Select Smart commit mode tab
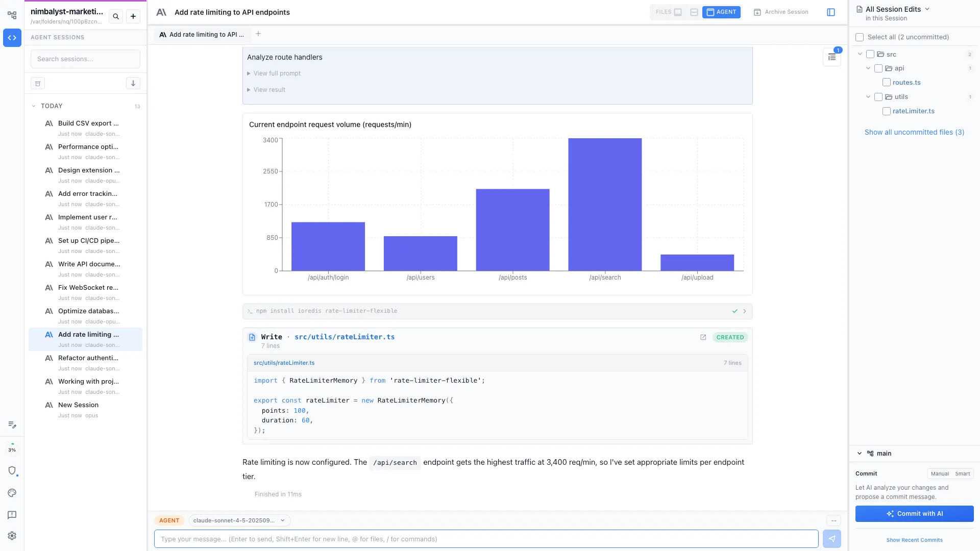 point(962,473)
